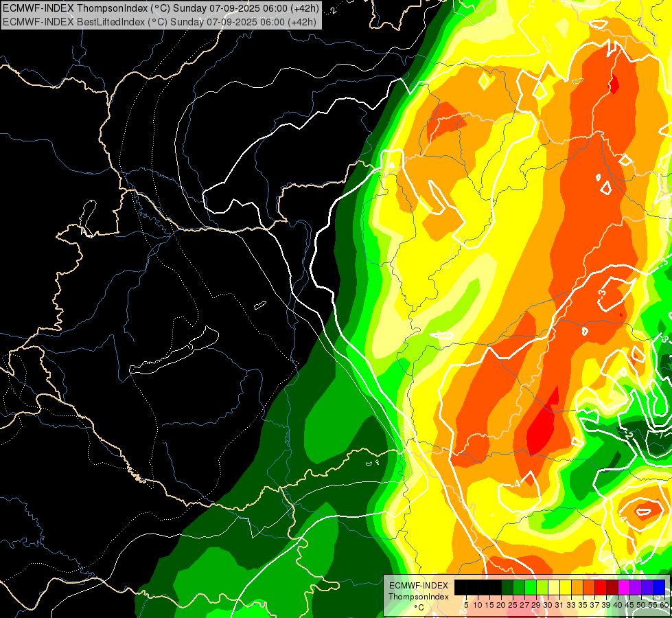This screenshot has width=672, height=618.
Task: Click the legend tick value 10
Action: 478,605
